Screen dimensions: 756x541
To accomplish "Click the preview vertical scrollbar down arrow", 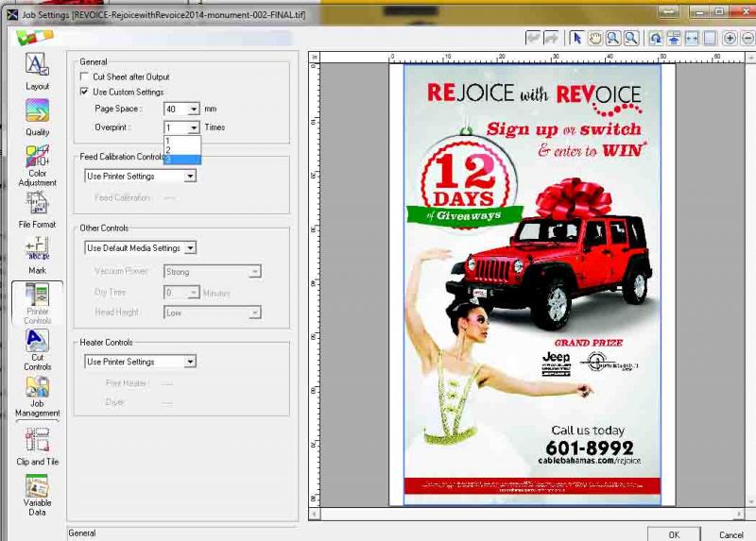I will pyautogui.click(x=750, y=502).
